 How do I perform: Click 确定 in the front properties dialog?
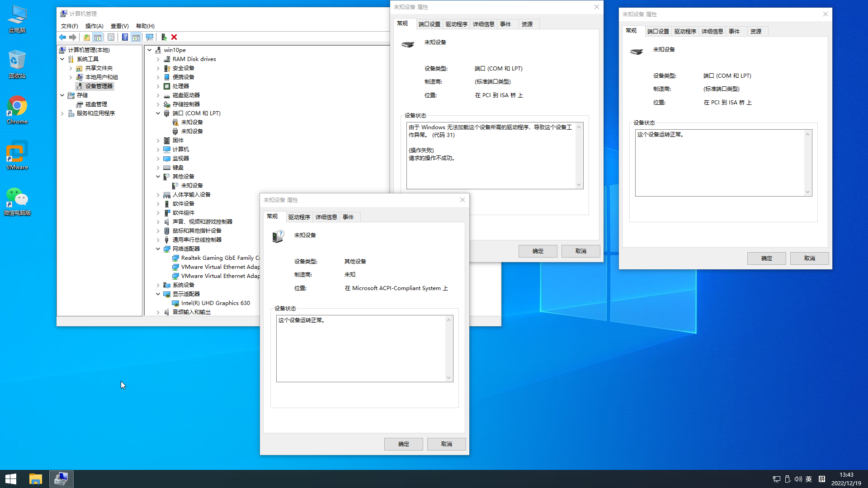coord(404,444)
